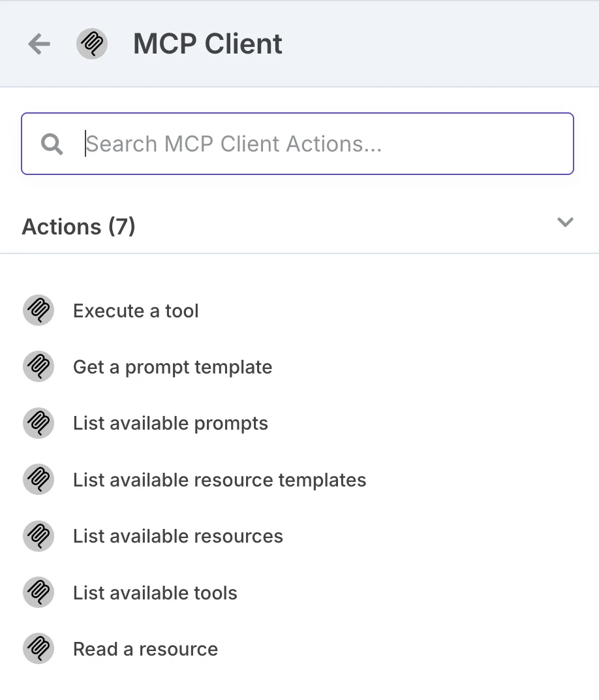Click the List available resource templates icon
Viewport: 599px width, 700px height.
38,479
